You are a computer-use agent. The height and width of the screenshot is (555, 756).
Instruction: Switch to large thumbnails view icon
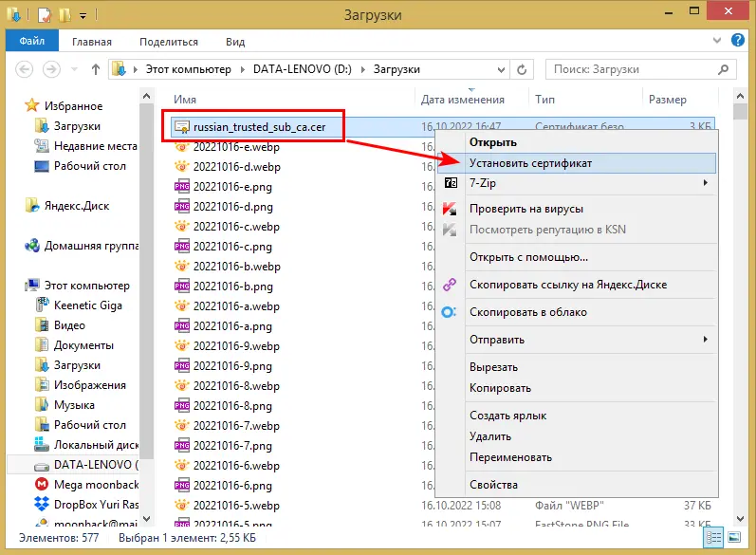click(734, 538)
